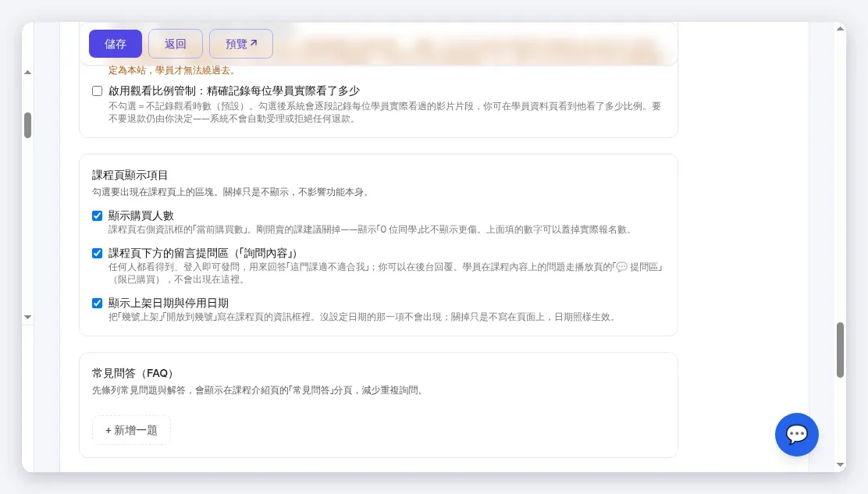868x494 pixels.
Task: Open the 預覽 preview link button
Action: (240, 44)
